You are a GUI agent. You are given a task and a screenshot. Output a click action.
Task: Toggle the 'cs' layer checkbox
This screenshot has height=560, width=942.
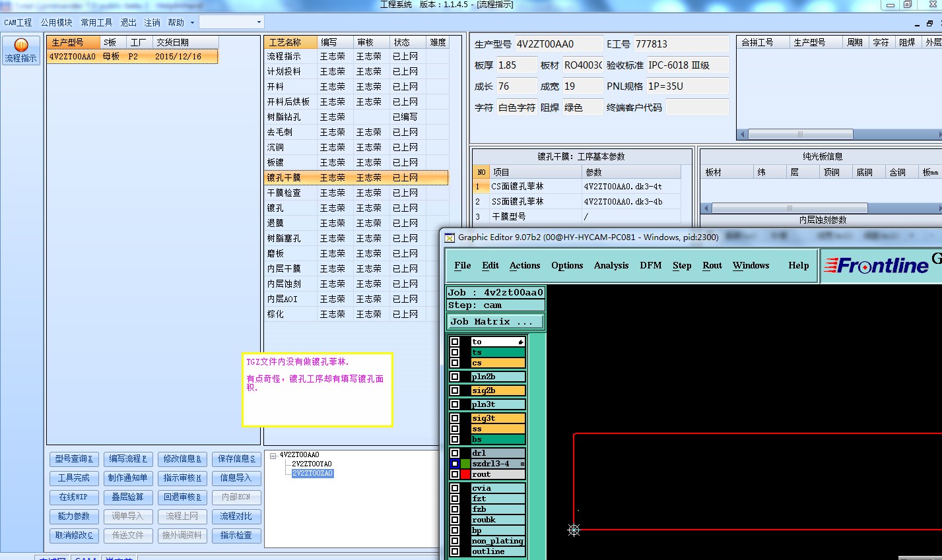point(455,363)
